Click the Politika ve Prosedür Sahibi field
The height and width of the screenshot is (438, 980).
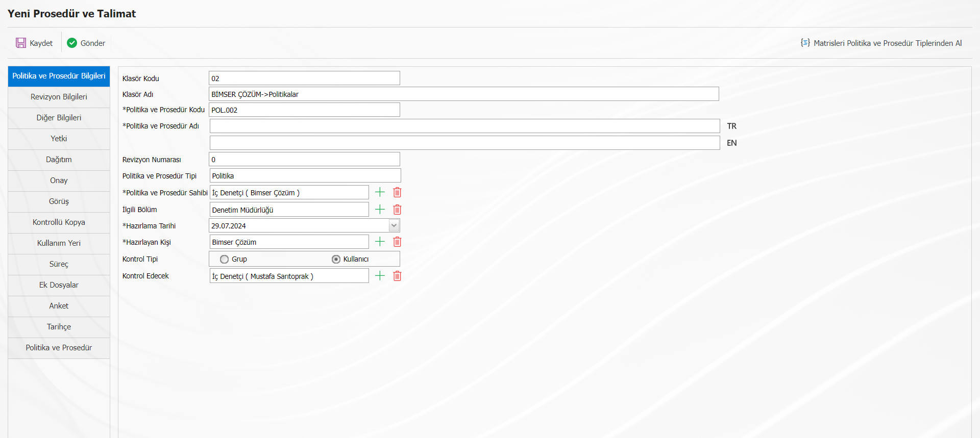pyautogui.click(x=289, y=192)
